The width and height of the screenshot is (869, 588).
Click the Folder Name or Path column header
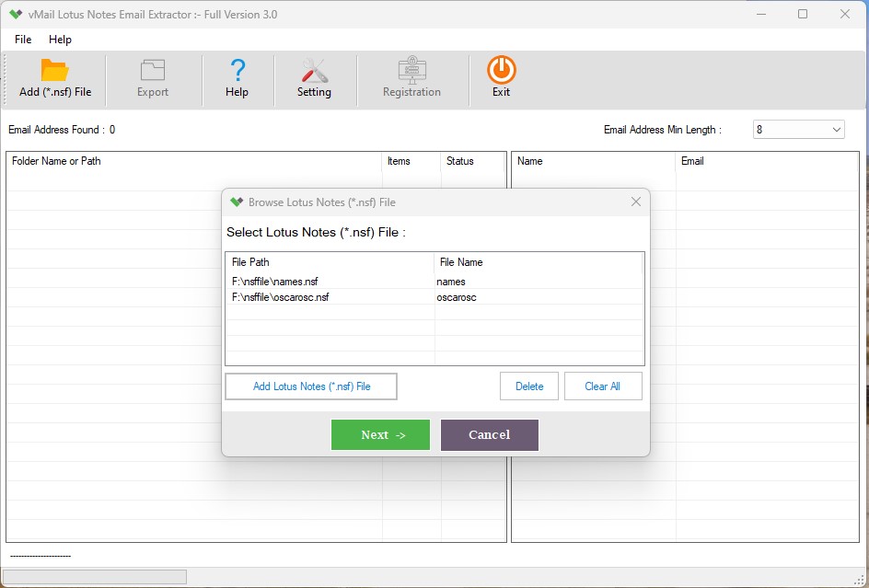pyautogui.click(x=194, y=161)
